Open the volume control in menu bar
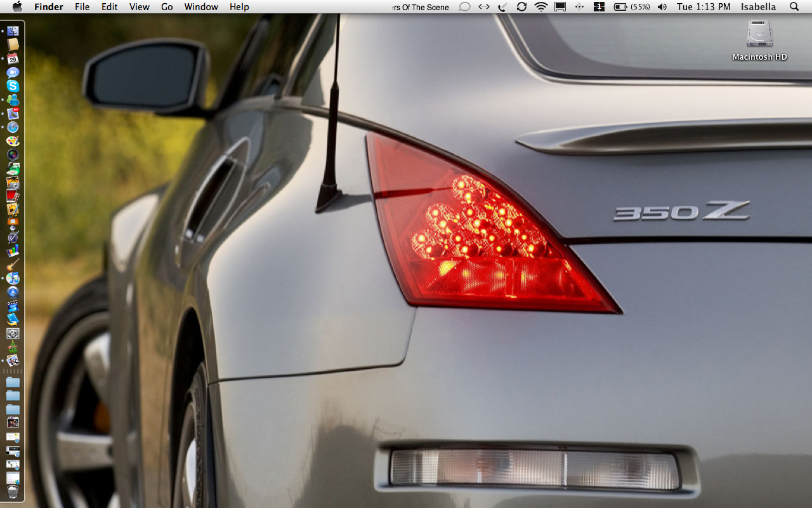The width and height of the screenshot is (812, 508). click(662, 7)
